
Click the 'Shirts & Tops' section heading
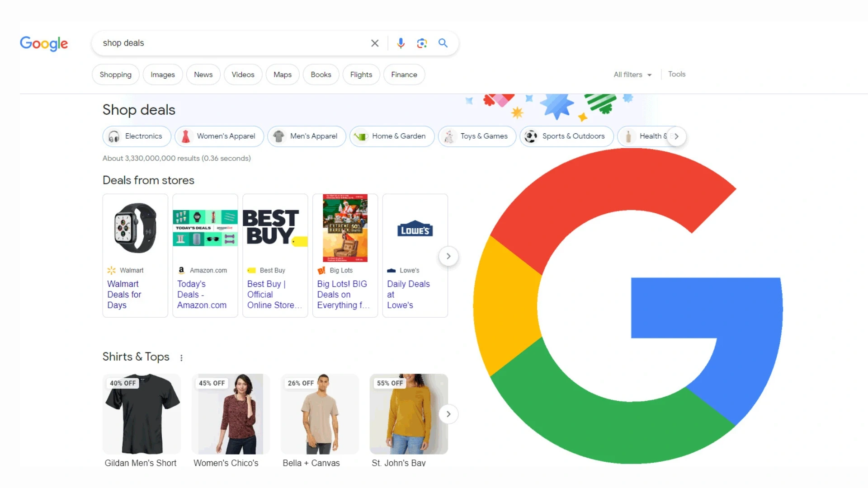pos(136,357)
